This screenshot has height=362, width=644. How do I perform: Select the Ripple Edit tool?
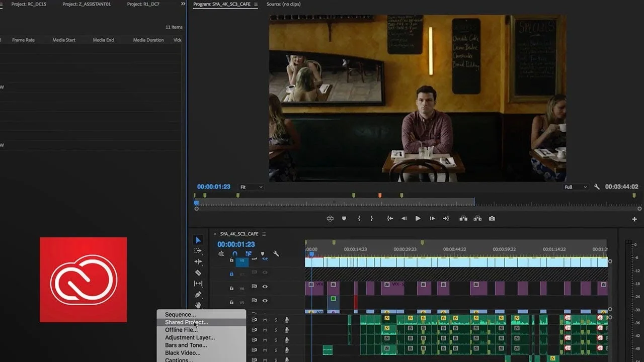click(198, 261)
